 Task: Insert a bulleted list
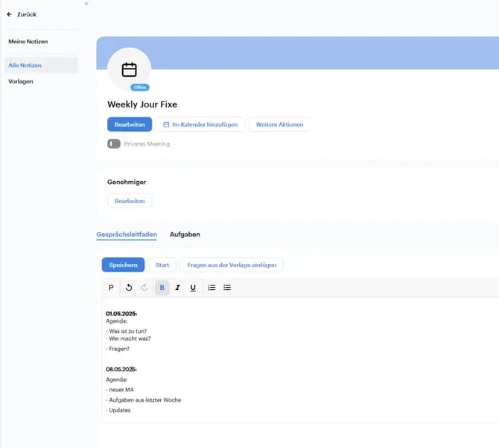coord(227,288)
